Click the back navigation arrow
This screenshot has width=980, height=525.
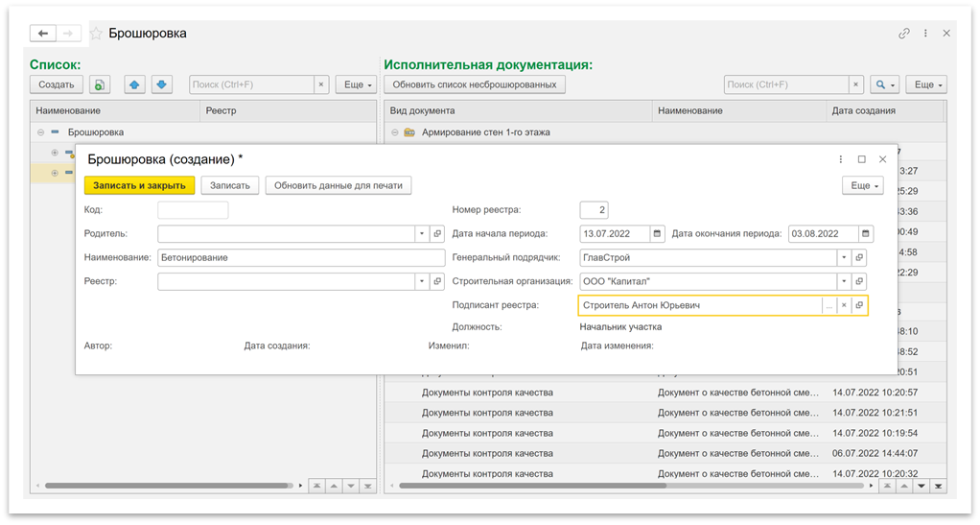click(42, 34)
